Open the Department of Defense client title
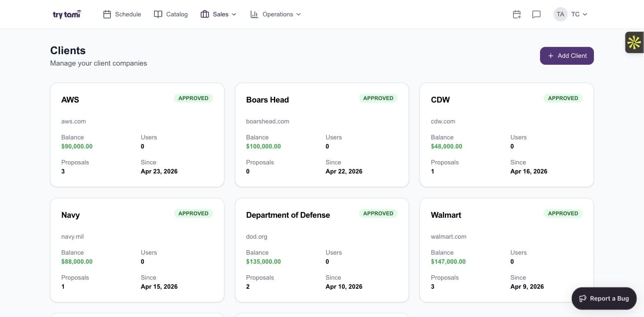 tap(288, 215)
